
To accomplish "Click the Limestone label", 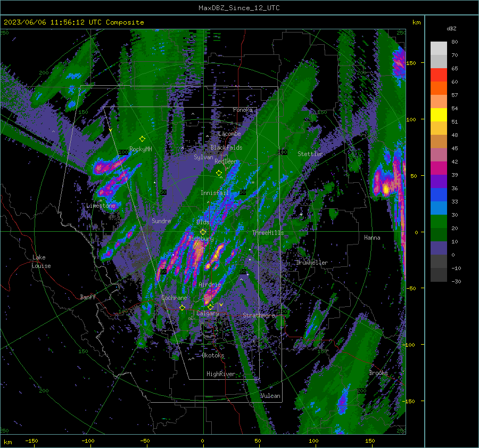I will (101, 206).
